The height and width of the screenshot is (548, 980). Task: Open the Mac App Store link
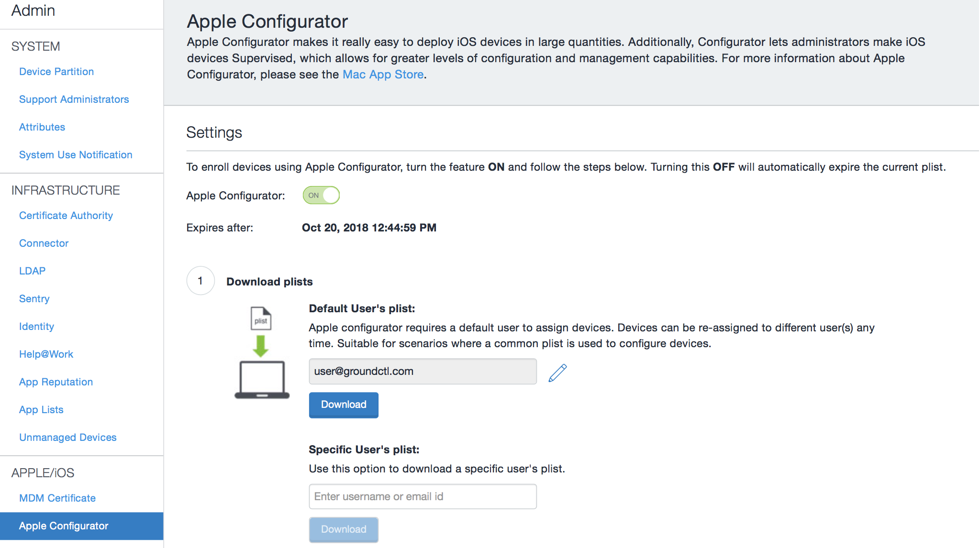pos(383,75)
